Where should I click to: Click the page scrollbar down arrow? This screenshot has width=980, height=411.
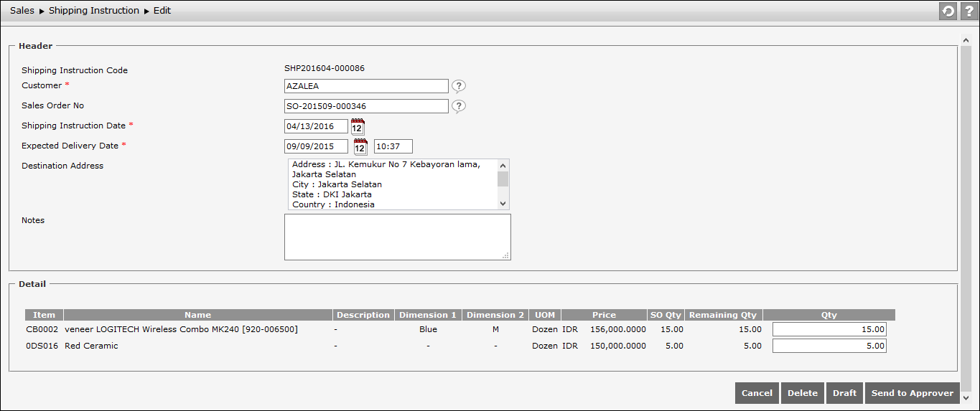(x=966, y=397)
